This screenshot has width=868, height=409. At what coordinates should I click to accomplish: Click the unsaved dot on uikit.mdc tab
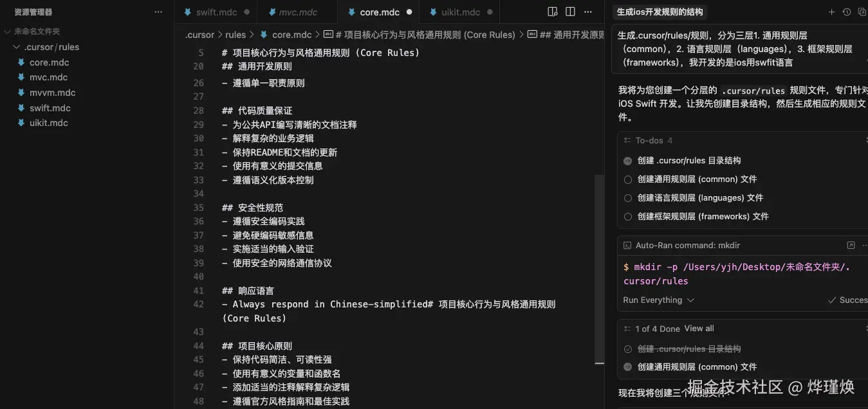[x=490, y=12]
